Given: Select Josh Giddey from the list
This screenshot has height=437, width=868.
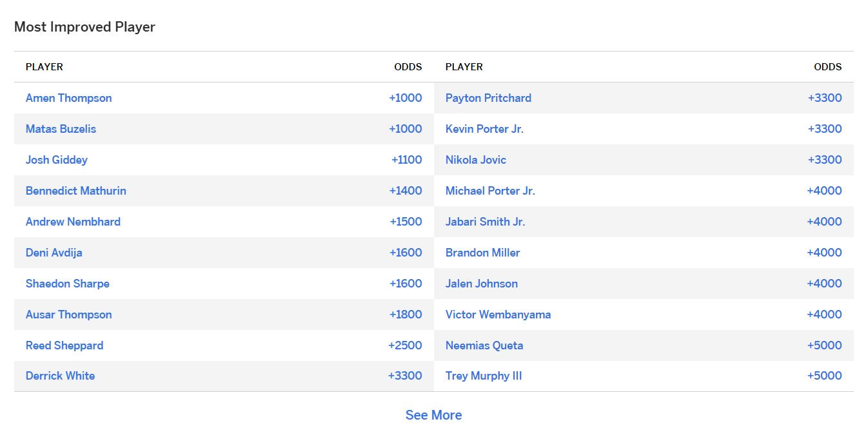Looking at the screenshot, I should pyautogui.click(x=56, y=160).
